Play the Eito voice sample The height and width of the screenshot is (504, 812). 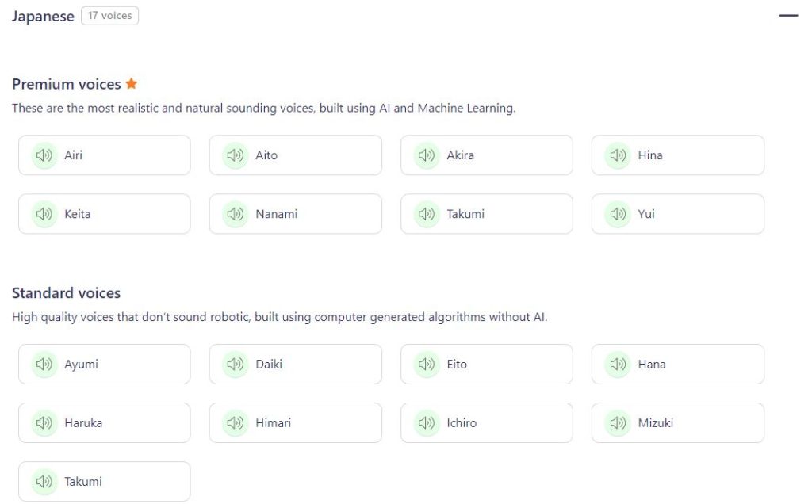click(x=427, y=364)
